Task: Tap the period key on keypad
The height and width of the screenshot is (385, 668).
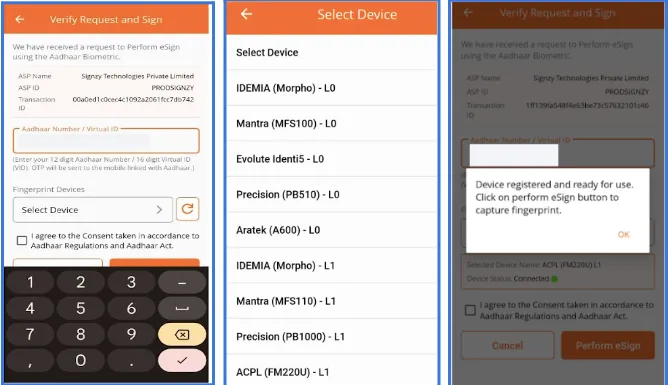Action: point(131,361)
